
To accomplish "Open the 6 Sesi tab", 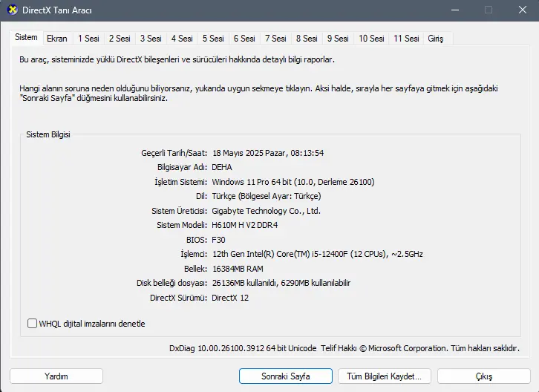I will pyautogui.click(x=244, y=39).
